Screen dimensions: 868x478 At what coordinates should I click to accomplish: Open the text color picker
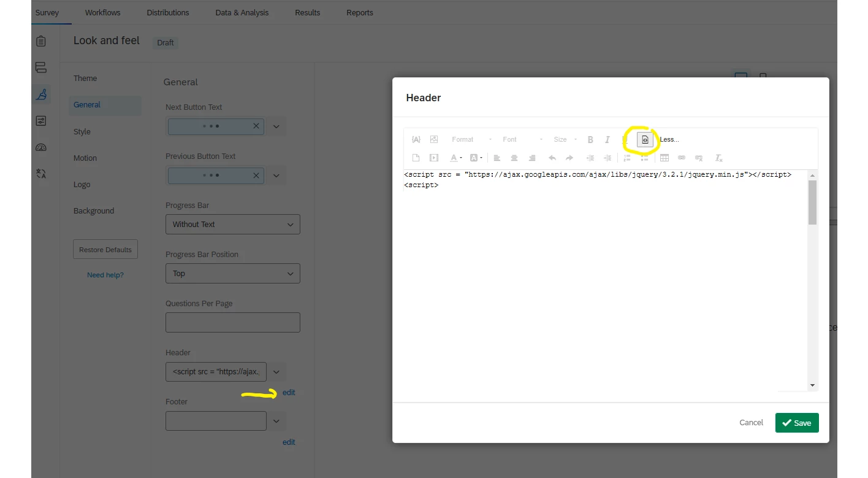pos(456,158)
